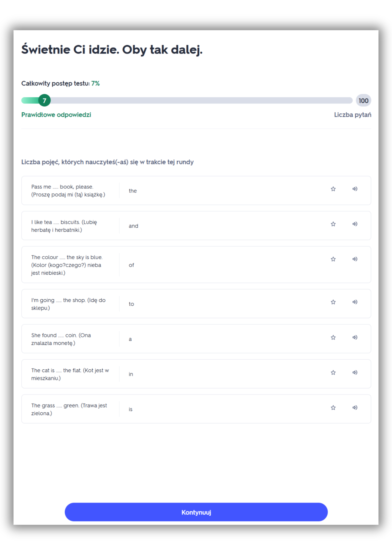The height and width of the screenshot is (555, 392).
Task: Favorite the 'and' vocabulary item
Action: coord(333,224)
